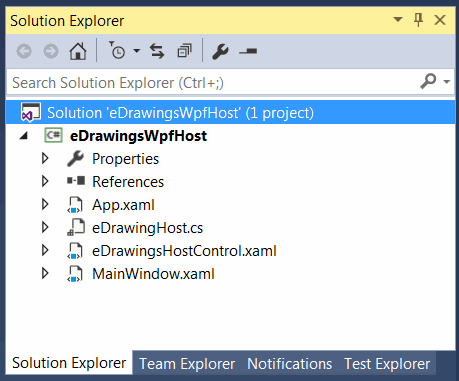Click the search magnifier icon
459x381 pixels.
428,81
